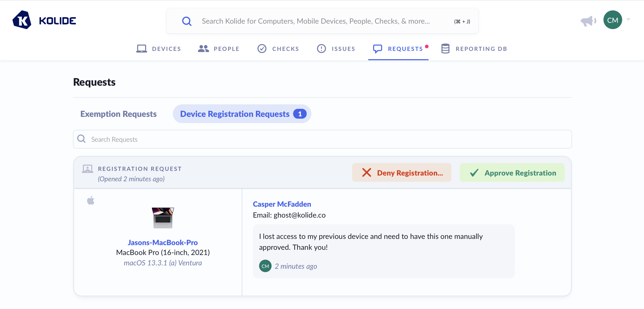Click the Search Requests input field
644x309 pixels.
tap(322, 139)
